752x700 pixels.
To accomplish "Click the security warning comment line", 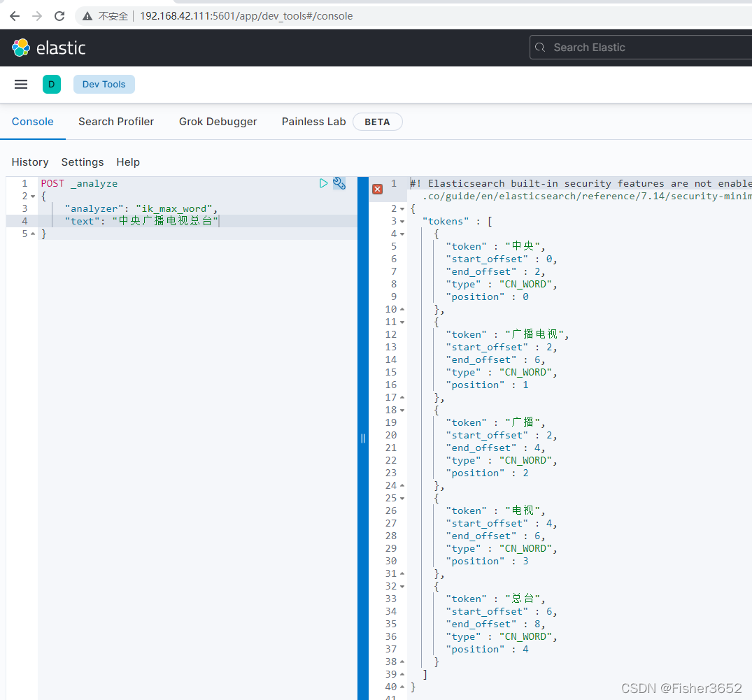I will tap(581, 184).
